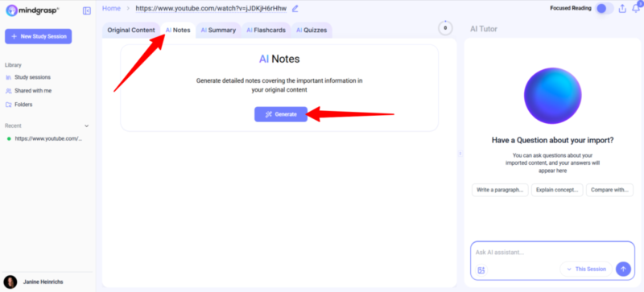The image size is (644, 292).
Task: Switch to AI Flashcards tab
Action: tap(266, 30)
